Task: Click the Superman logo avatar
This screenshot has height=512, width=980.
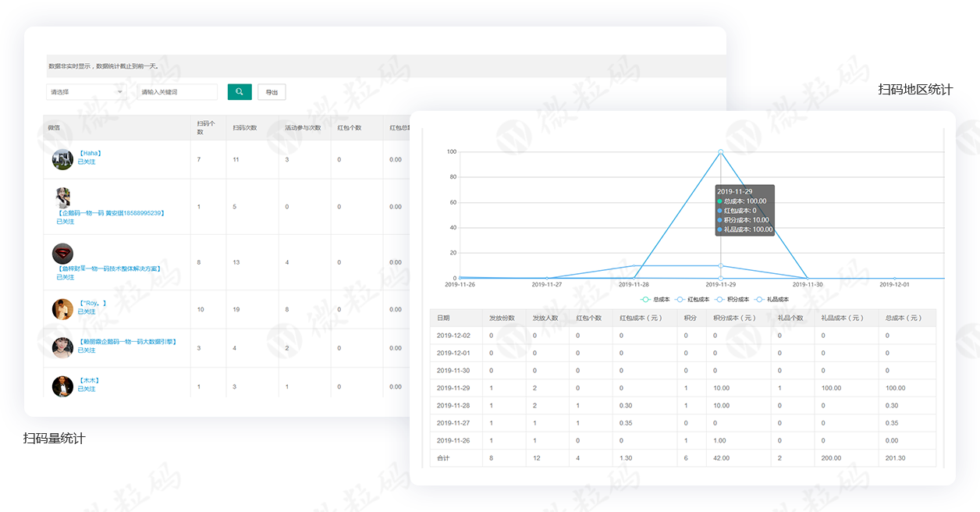Action: point(62,253)
